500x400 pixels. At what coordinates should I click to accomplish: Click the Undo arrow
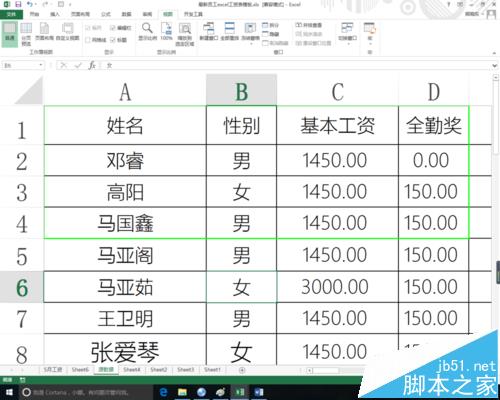pyautogui.click(x=30, y=4)
